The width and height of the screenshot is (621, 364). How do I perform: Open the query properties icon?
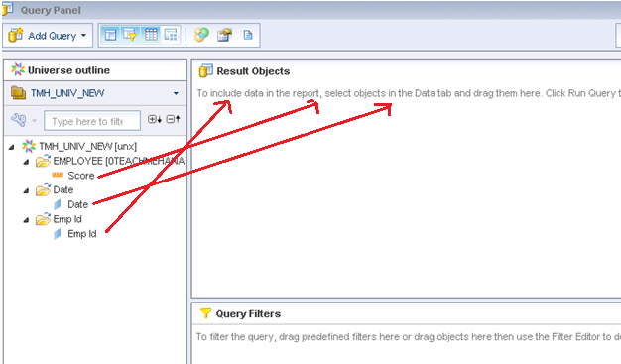(224, 36)
